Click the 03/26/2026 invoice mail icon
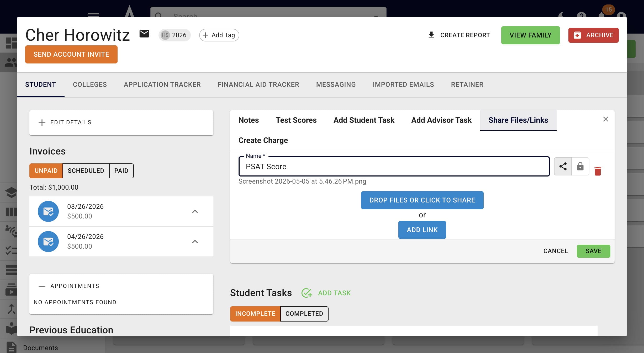The height and width of the screenshot is (353, 644). click(x=48, y=211)
